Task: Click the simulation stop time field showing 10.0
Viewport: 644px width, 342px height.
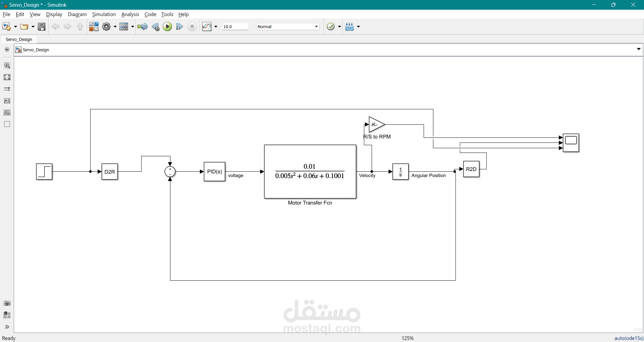Action: (235, 26)
